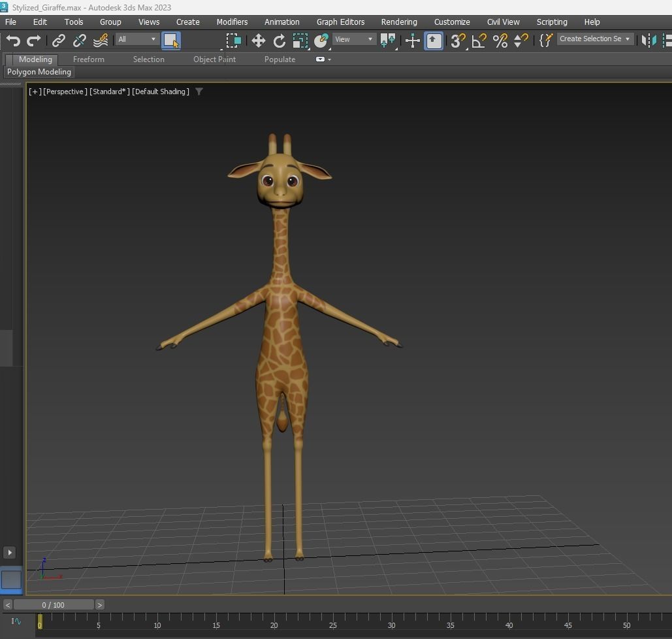Screen dimensions: 672x639
Task: Open the Mini Curve Editor icon
Action: pyautogui.click(x=16, y=621)
